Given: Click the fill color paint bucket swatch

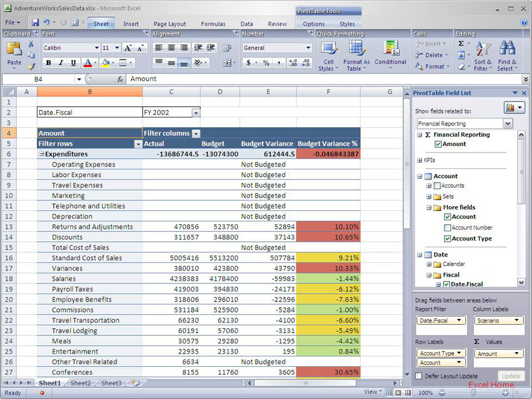Looking at the screenshot, I should 106,63.
